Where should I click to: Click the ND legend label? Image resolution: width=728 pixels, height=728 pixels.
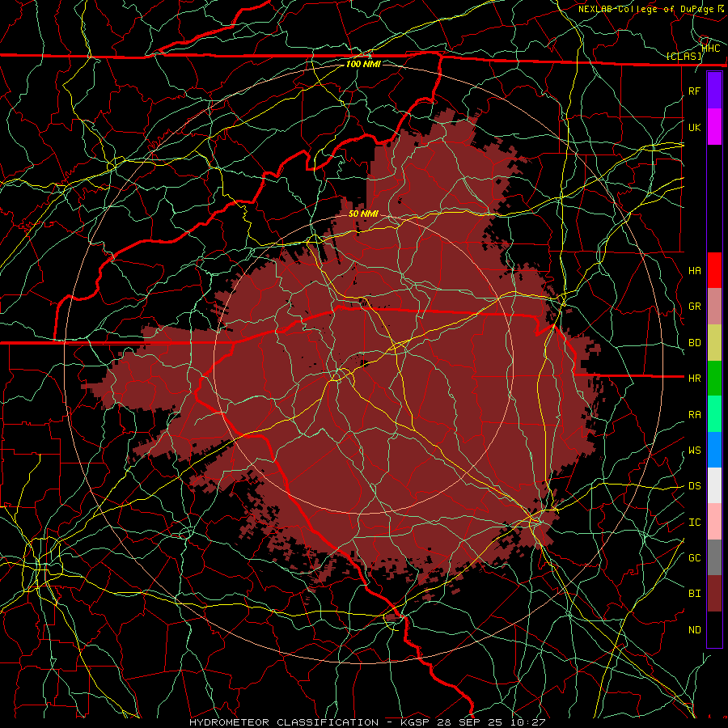695,630
